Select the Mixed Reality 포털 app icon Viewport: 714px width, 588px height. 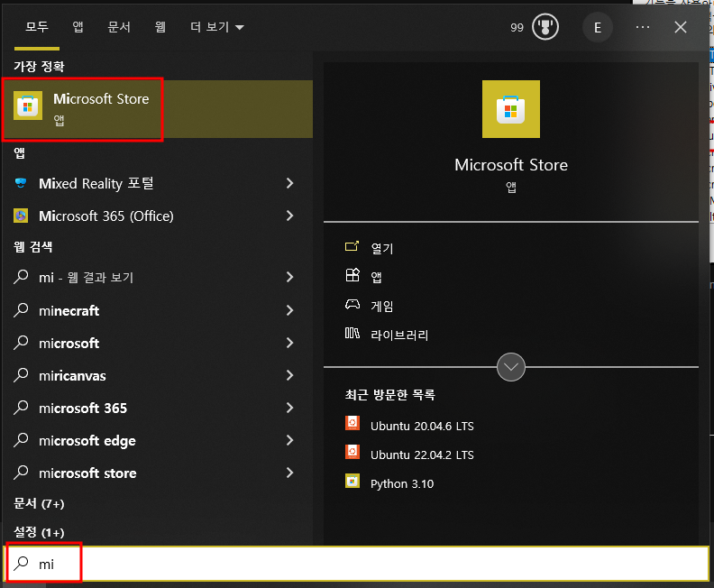pyautogui.click(x=21, y=183)
